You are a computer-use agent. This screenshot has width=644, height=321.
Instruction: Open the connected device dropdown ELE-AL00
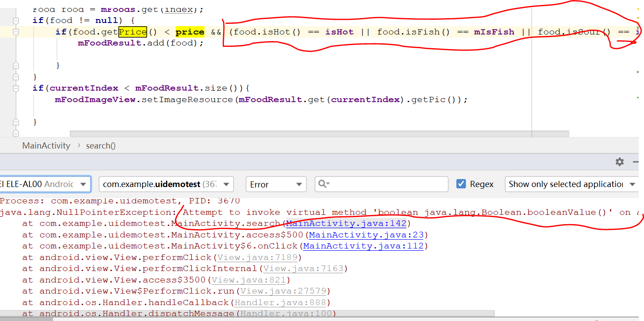(x=45, y=184)
